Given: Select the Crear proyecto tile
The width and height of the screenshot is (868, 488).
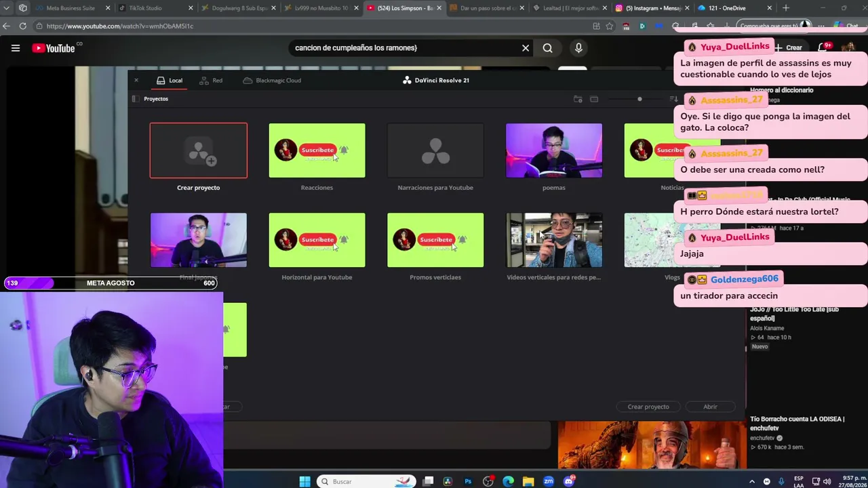Looking at the screenshot, I should (199, 150).
